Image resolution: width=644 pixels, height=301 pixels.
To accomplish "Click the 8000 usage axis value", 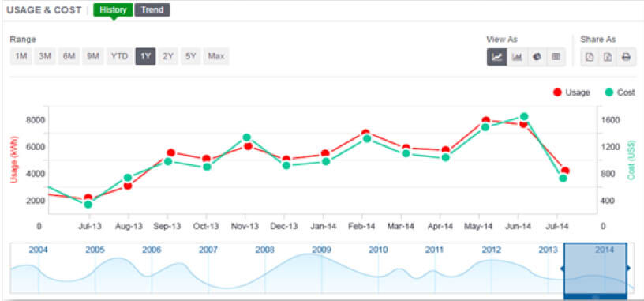I will [35, 119].
